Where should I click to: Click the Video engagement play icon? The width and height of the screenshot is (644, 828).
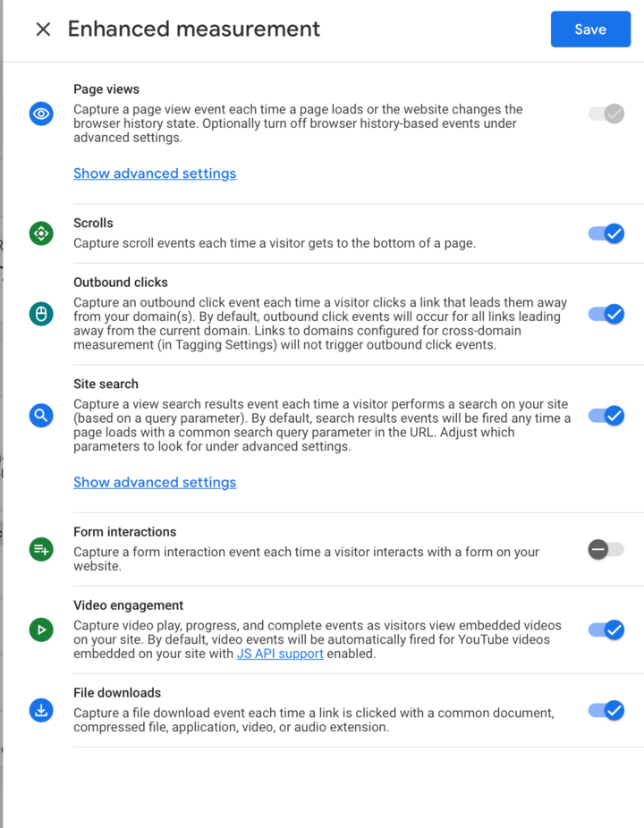[x=41, y=630]
